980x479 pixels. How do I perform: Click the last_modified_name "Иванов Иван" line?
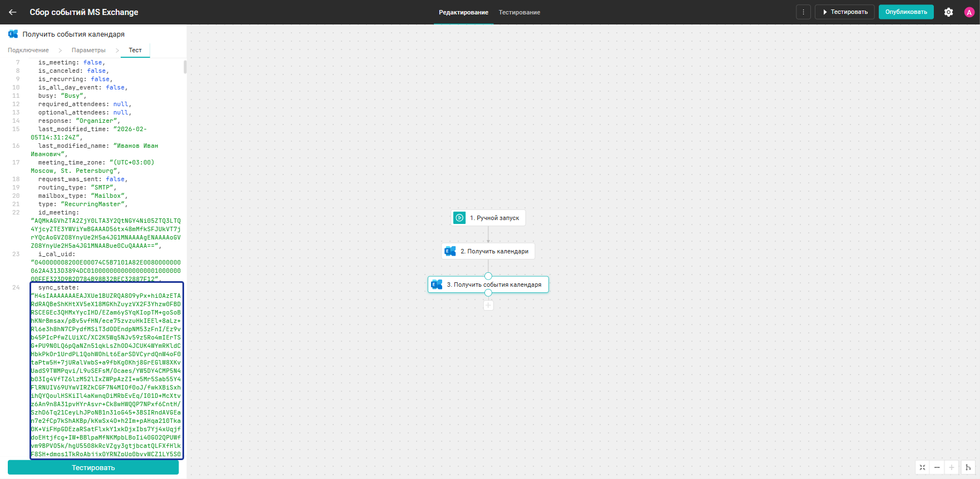[x=95, y=150]
